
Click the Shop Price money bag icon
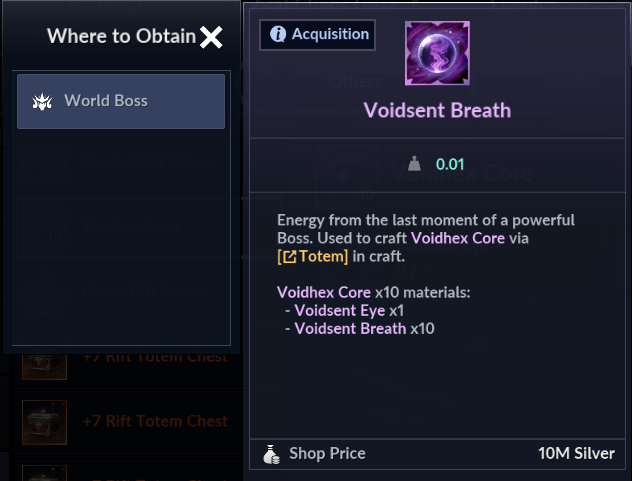pos(271,453)
